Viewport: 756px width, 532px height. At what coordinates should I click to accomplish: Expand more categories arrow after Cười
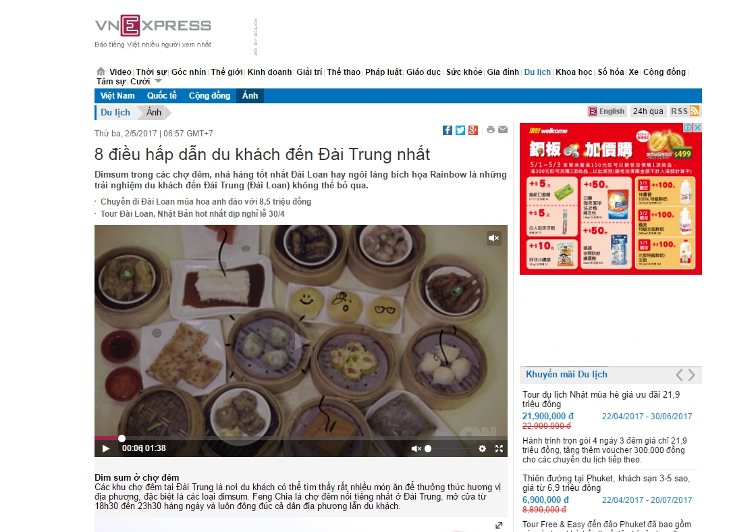click(x=158, y=82)
